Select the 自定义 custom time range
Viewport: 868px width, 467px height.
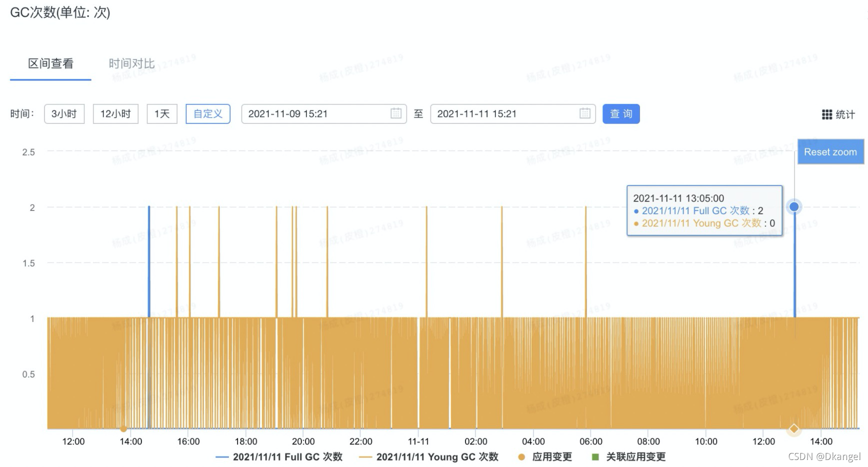tap(208, 114)
